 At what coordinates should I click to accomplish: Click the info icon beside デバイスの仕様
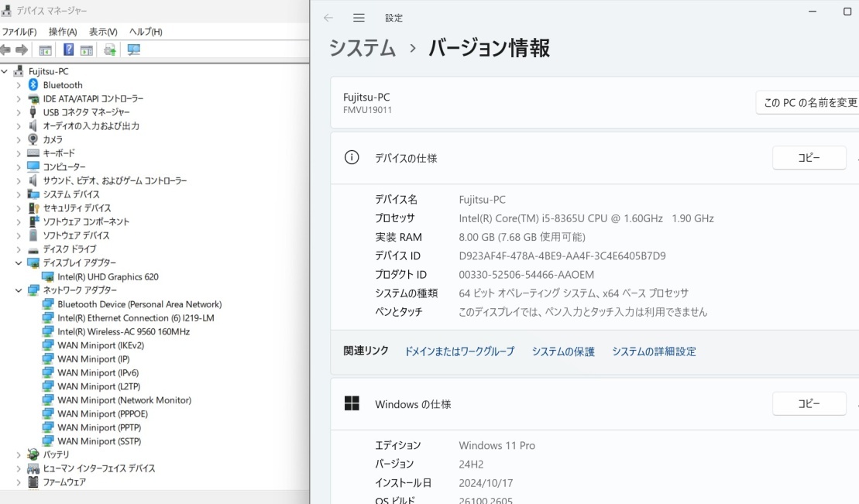352,158
